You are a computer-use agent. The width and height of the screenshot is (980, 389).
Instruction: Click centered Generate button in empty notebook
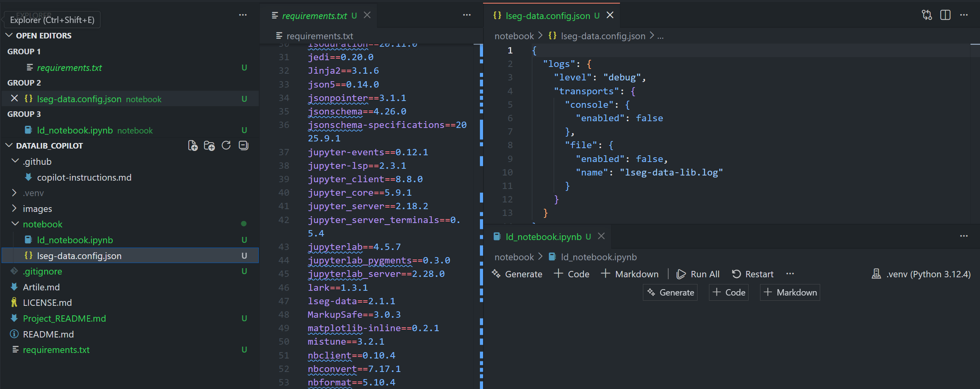670,292
